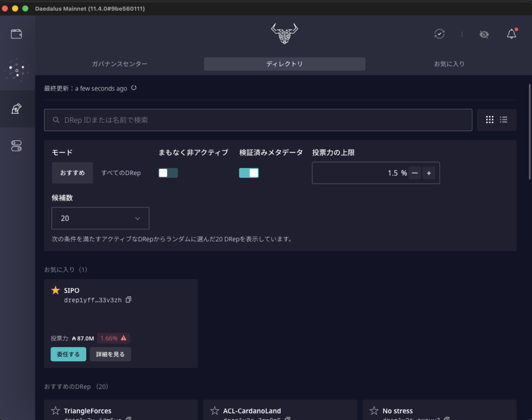532x420 pixels.
Task: Disable the 検証済みメタデータ switch
Action: [x=249, y=173]
